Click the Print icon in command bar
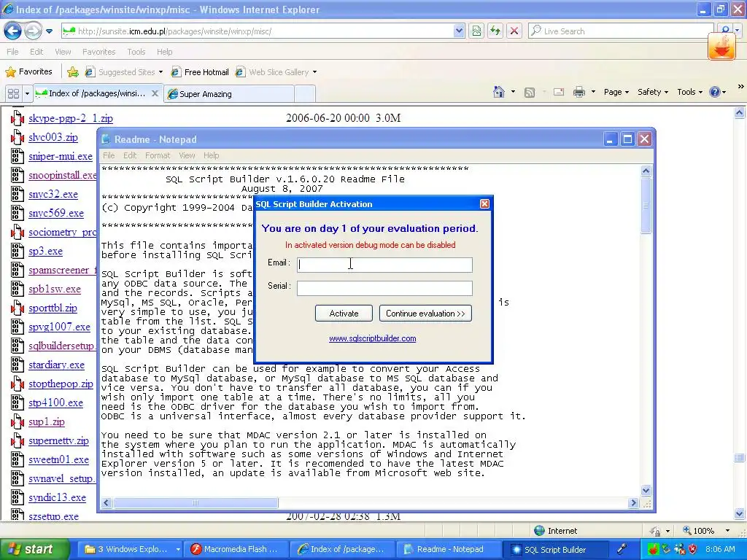The image size is (747, 560). [578, 92]
